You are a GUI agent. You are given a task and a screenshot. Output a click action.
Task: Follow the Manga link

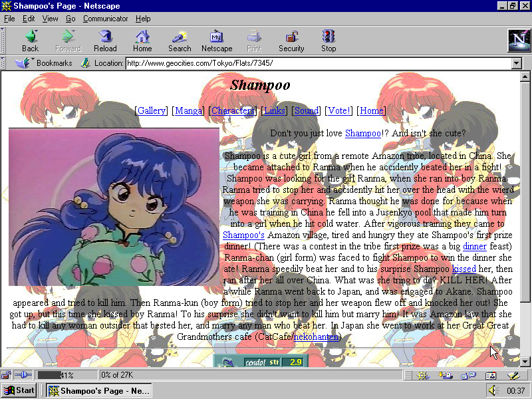[x=188, y=110]
